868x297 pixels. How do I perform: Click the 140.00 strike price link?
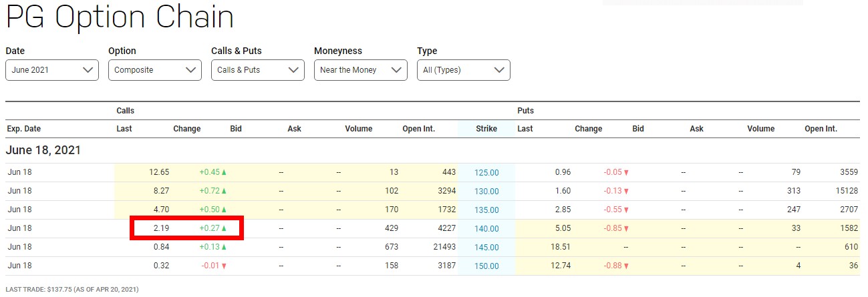[x=486, y=228]
